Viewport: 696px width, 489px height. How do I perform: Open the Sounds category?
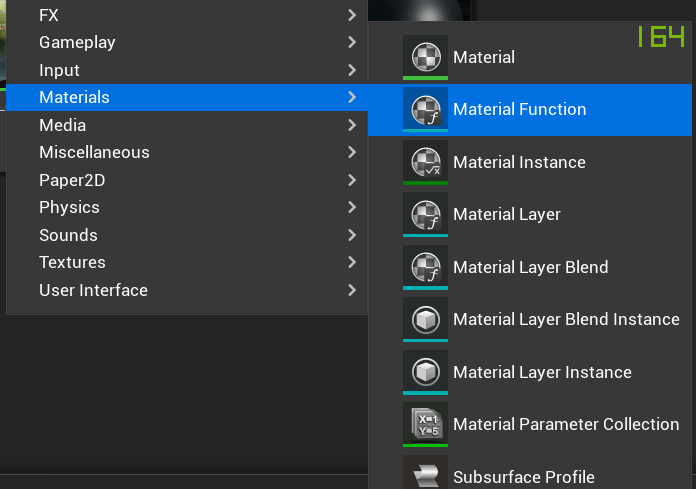(68, 235)
